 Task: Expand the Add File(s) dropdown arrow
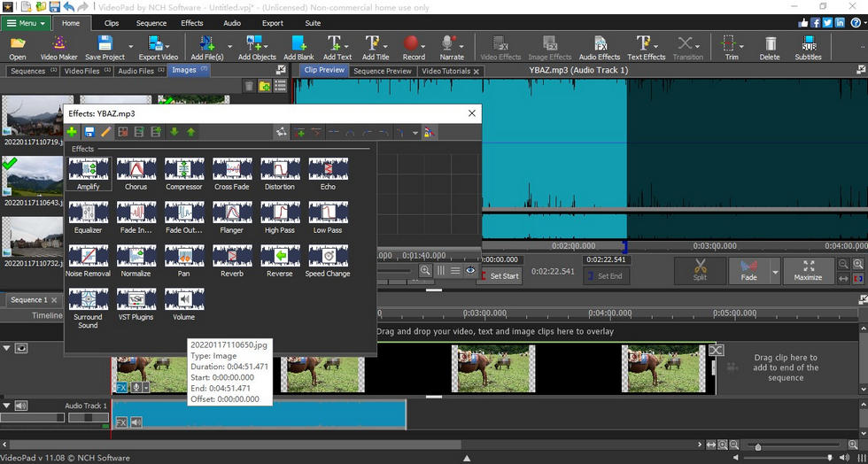[229, 47]
